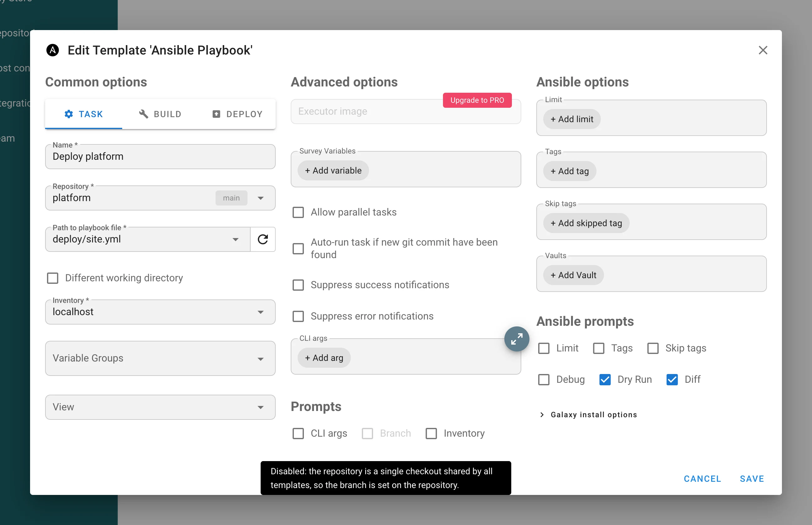Click + Add arg button
The height and width of the screenshot is (525, 812).
pyautogui.click(x=324, y=358)
